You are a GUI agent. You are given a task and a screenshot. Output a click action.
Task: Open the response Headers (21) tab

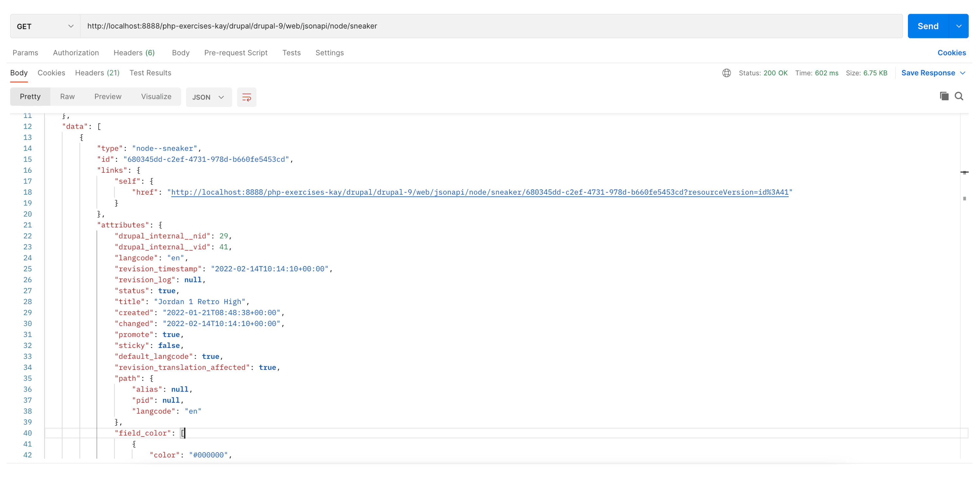coord(97,73)
